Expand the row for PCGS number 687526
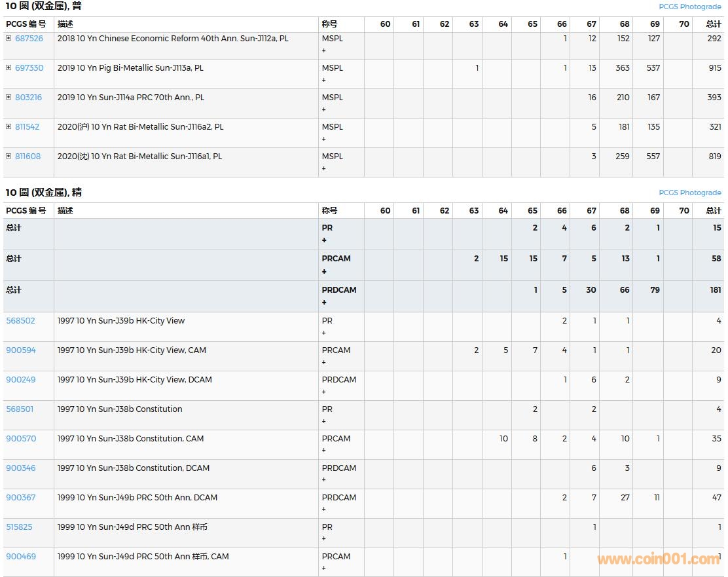Viewport: 728px width, 577px height. tap(9, 39)
